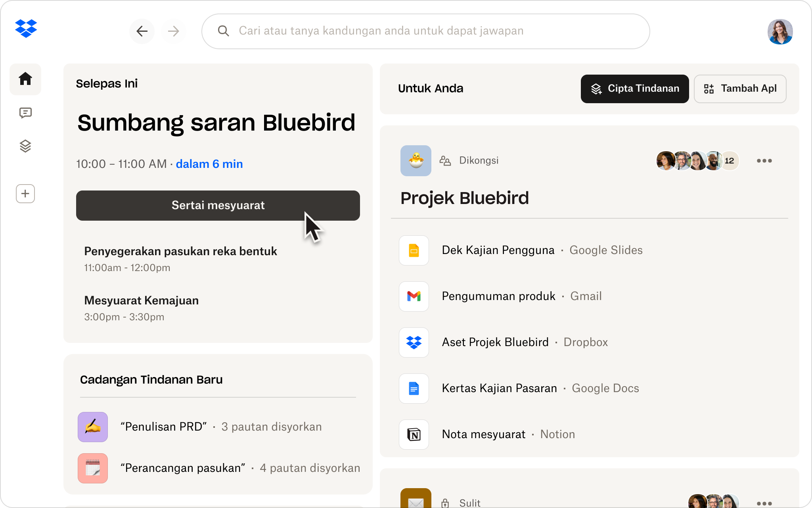The height and width of the screenshot is (508, 812).
Task: Click the Sulit card envelope icon
Action: [x=416, y=498]
